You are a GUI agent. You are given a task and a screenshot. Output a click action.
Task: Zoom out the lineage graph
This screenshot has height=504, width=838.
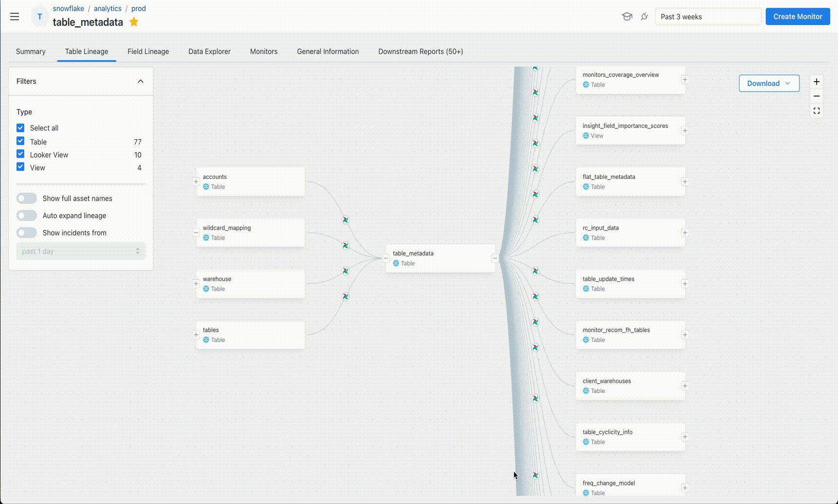click(817, 96)
